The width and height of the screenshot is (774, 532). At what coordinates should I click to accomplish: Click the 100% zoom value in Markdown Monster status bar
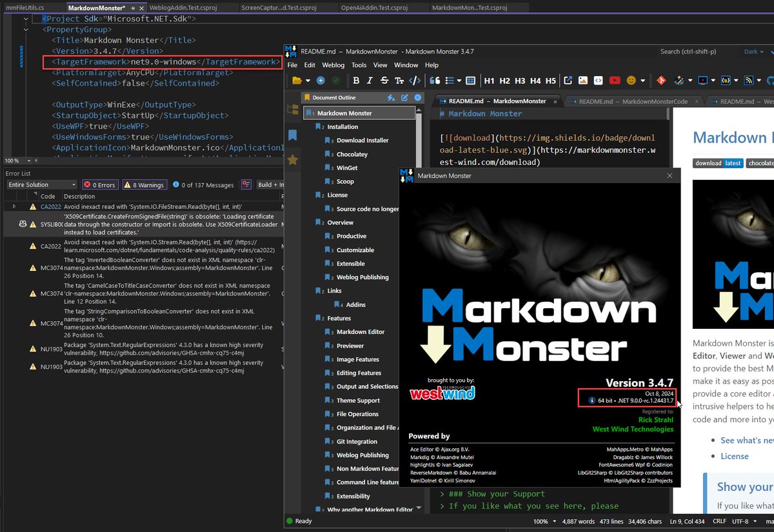541,521
